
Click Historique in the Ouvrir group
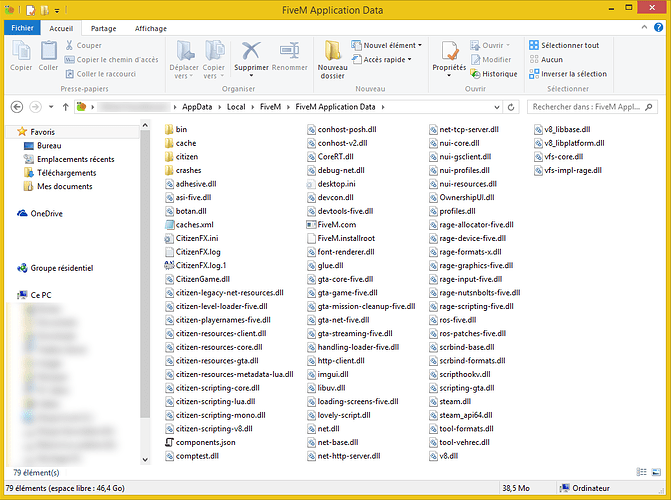(x=494, y=74)
